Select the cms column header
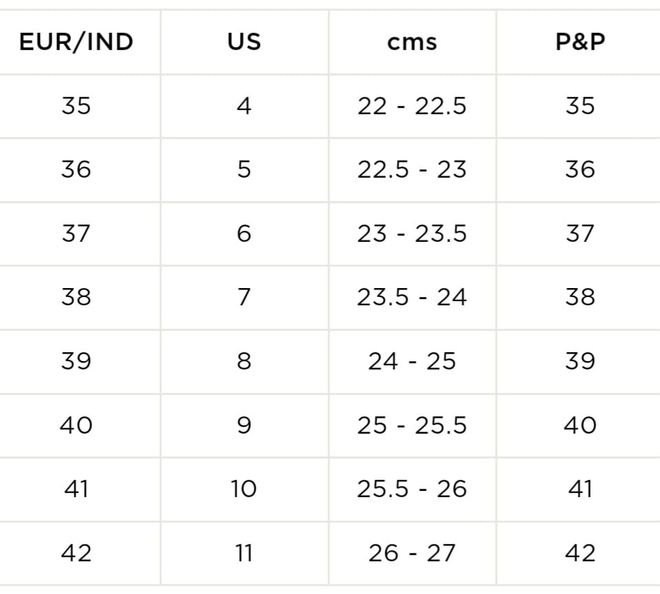 coord(412,42)
